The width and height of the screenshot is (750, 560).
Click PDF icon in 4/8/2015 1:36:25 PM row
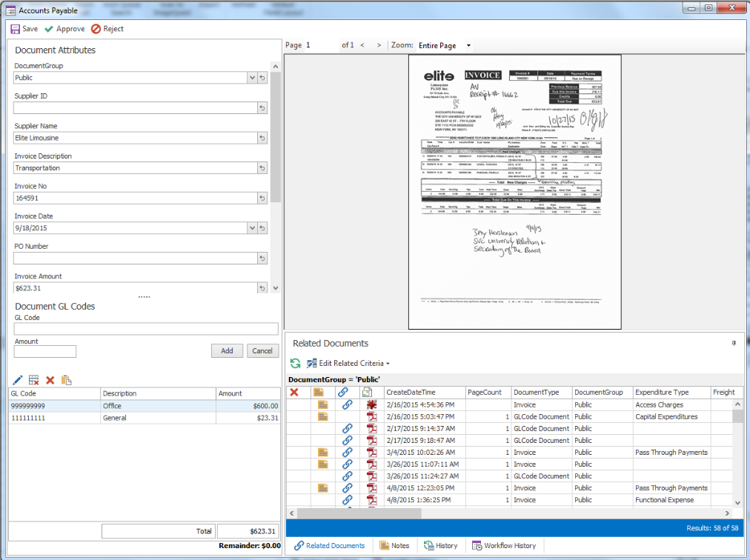click(371, 500)
